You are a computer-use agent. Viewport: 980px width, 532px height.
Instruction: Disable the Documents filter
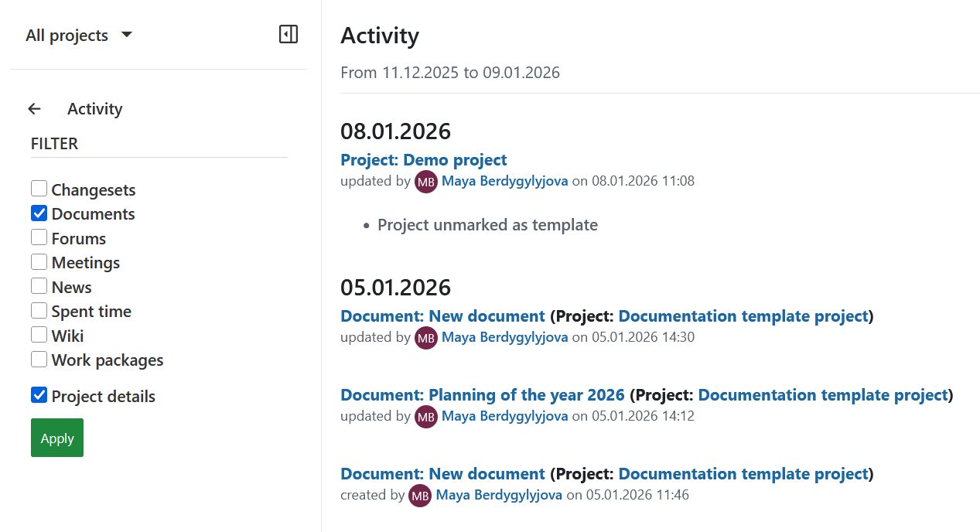(x=39, y=213)
